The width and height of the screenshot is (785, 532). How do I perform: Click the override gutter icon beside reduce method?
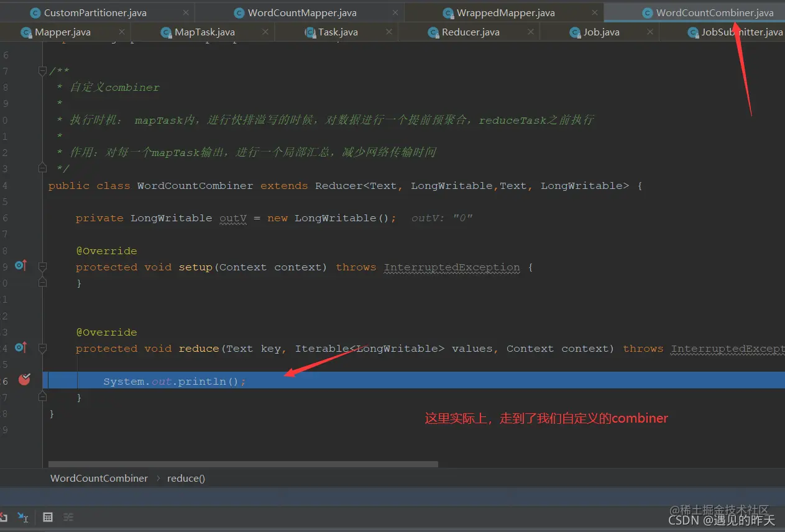click(21, 347)
